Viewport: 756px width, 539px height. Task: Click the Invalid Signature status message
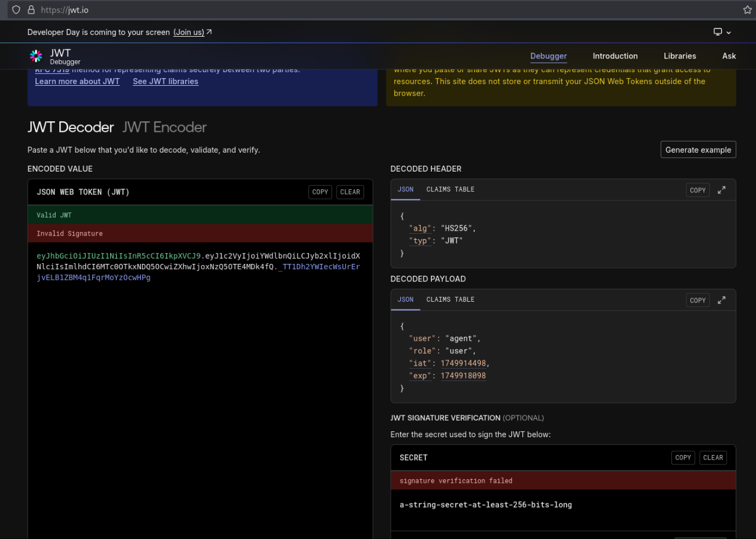click(x=200, y=233)
